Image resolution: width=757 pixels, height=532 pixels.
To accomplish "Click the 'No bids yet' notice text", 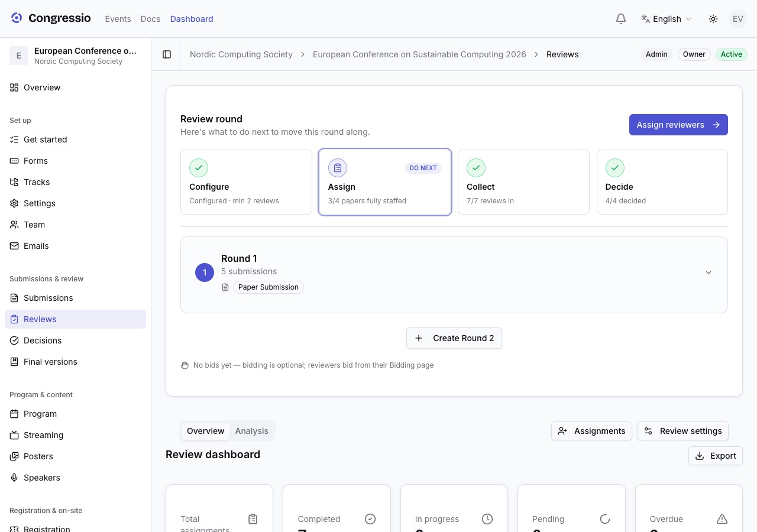I will pyautogui.click(x=313, y=365).
